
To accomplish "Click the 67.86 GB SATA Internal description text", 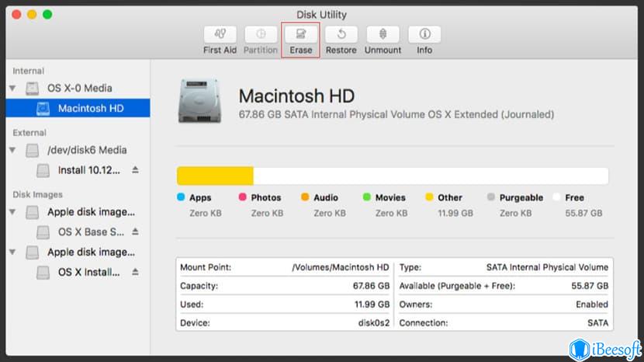I will (x=396, y=114).
